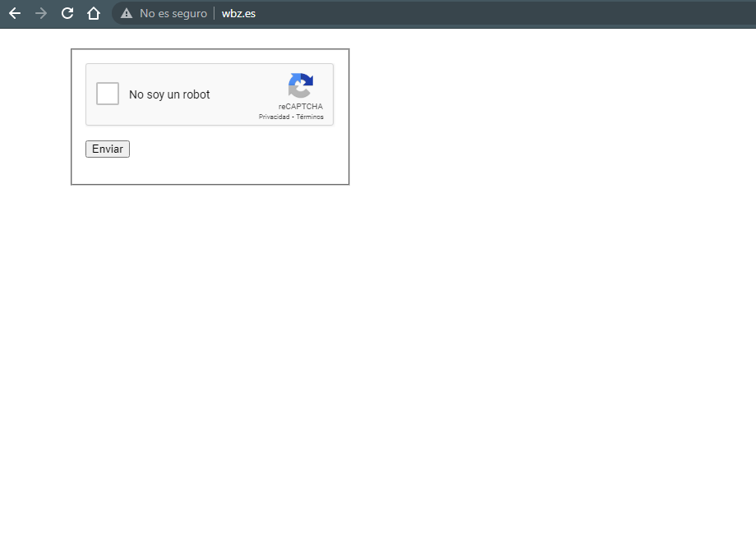Open the Privacidad link

(x=274, y=117)
